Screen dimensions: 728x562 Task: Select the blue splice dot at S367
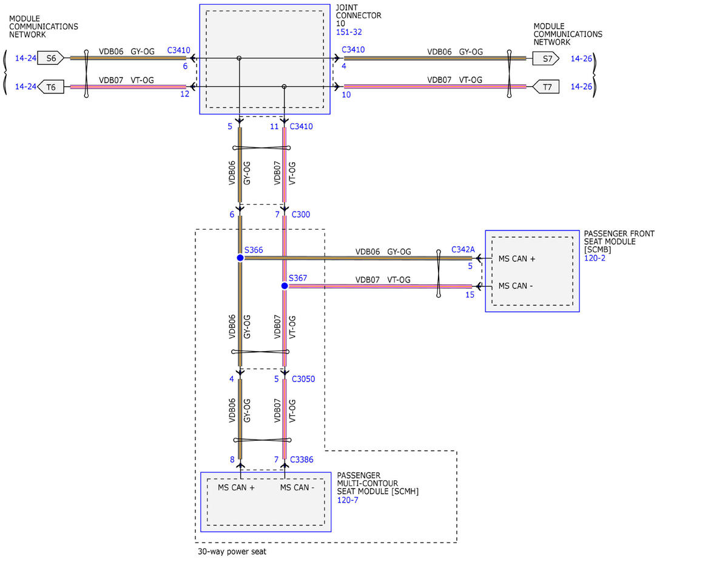coord(284,286)
